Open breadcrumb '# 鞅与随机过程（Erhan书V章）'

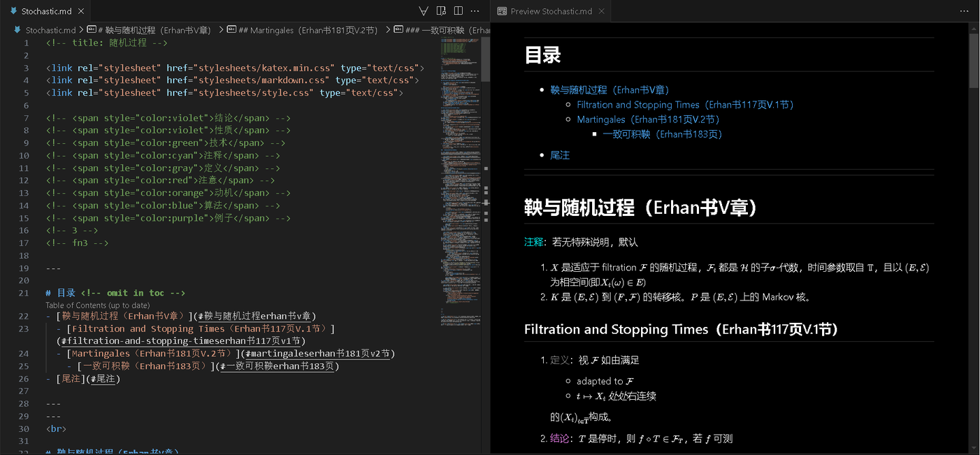(x=154, y=30)
